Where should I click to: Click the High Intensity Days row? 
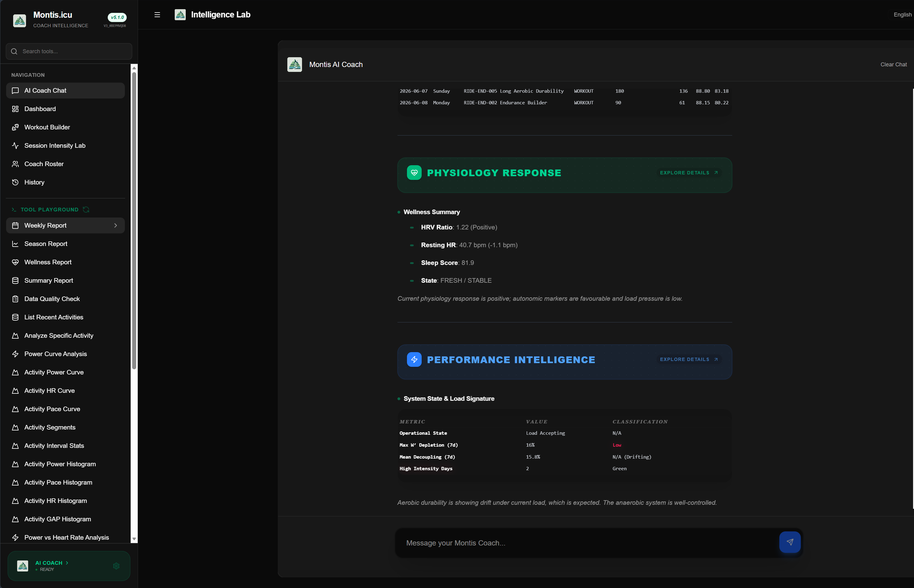(564, 468)
